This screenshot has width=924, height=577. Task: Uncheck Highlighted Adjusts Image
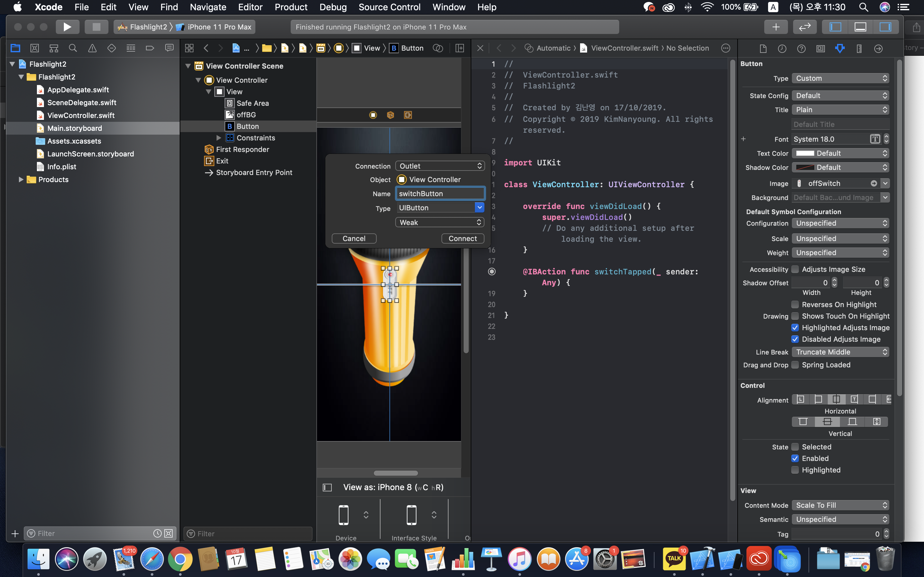coord(795,327)
